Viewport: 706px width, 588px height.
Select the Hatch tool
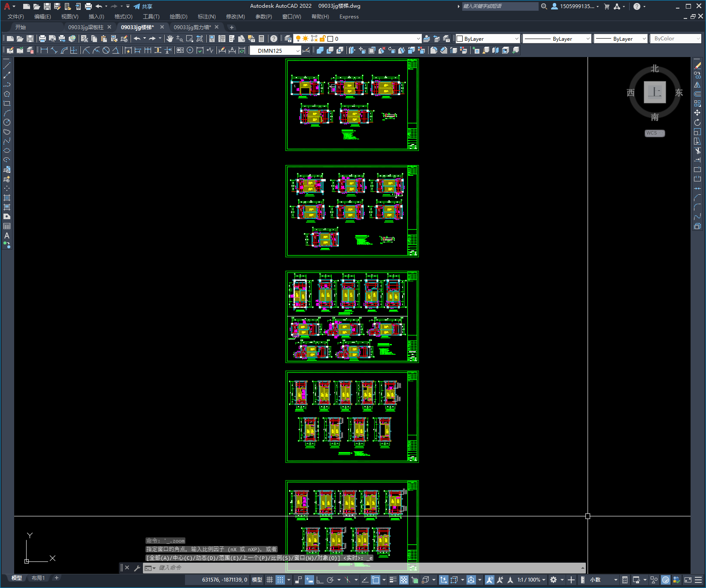click(7, 198)
